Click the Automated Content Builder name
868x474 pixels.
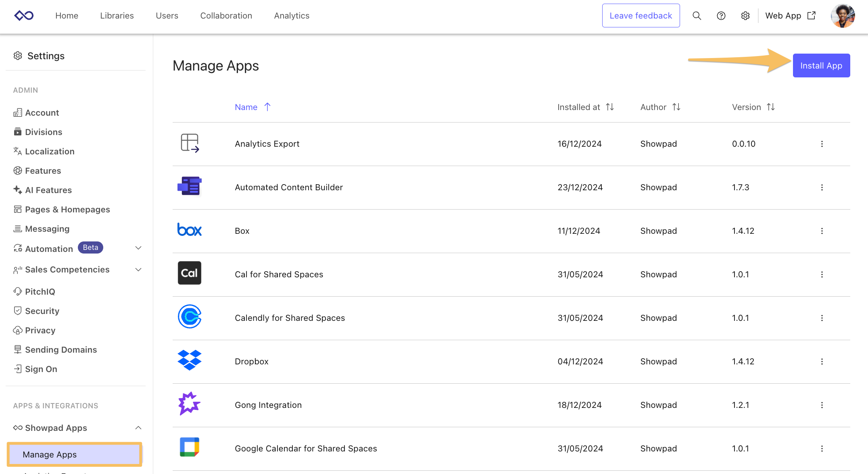click(x=289, y=187)
